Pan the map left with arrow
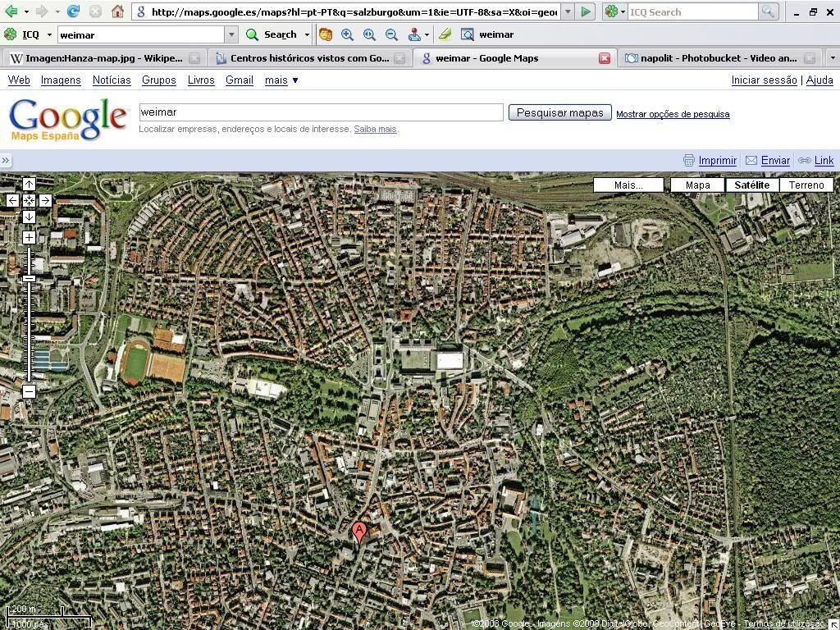 (12, 200)
